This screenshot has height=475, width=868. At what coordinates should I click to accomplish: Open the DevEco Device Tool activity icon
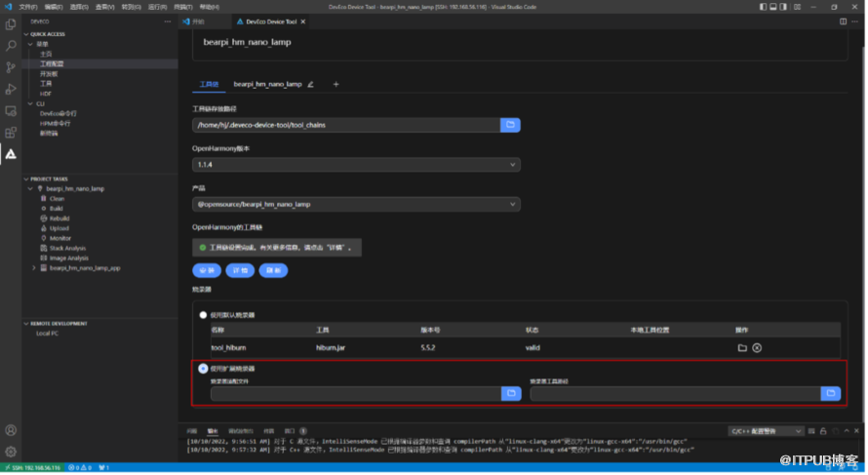click(11, 154)
